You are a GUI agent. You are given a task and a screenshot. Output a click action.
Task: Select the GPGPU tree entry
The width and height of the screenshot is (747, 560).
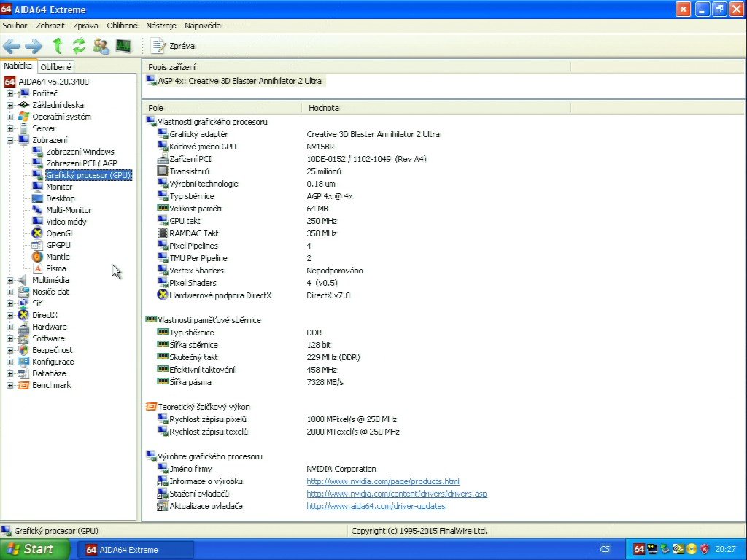point(58,245)
